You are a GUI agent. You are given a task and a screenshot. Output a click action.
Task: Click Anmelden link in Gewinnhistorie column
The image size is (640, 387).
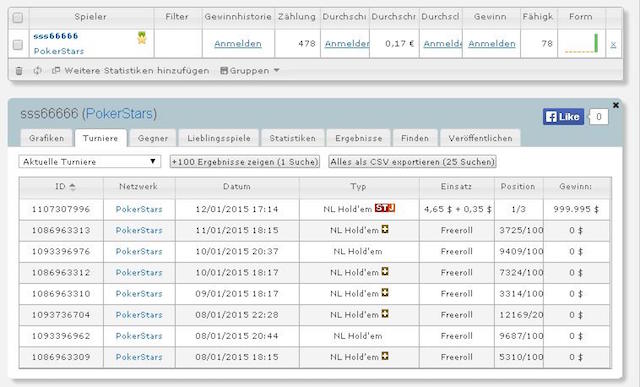click(238, 44)
